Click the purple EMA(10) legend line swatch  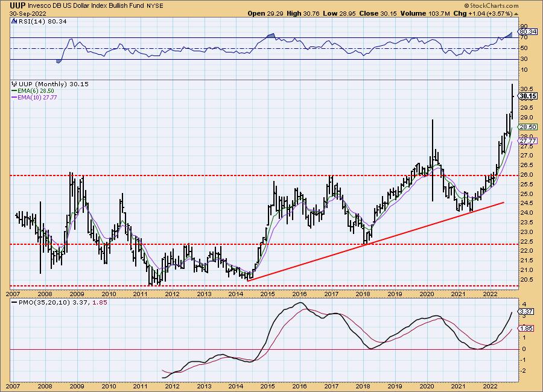(x=14, y=97)
